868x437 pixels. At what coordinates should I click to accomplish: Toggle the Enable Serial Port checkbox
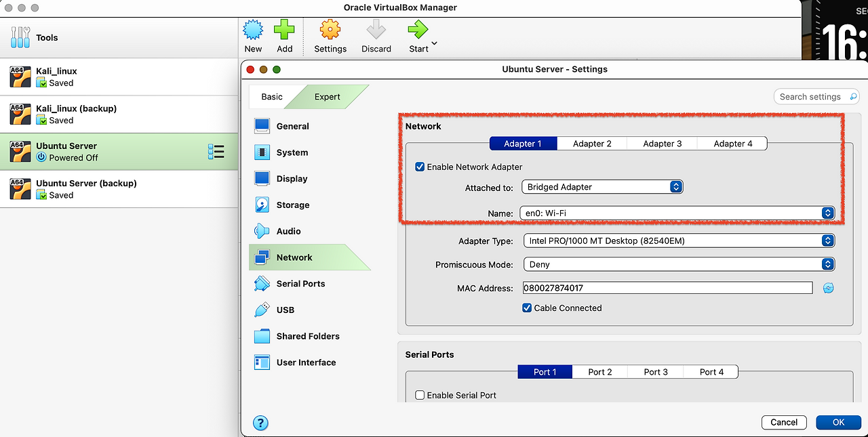[420, 395]
